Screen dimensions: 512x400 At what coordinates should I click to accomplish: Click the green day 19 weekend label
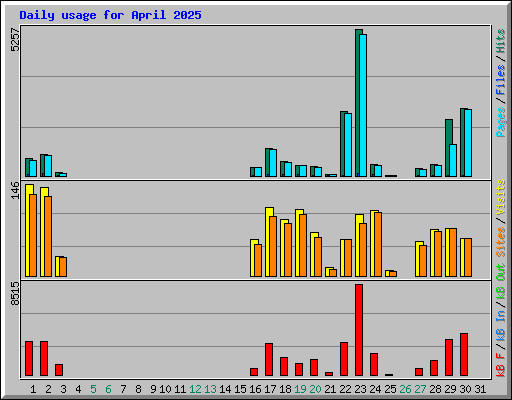coord(300,389)
